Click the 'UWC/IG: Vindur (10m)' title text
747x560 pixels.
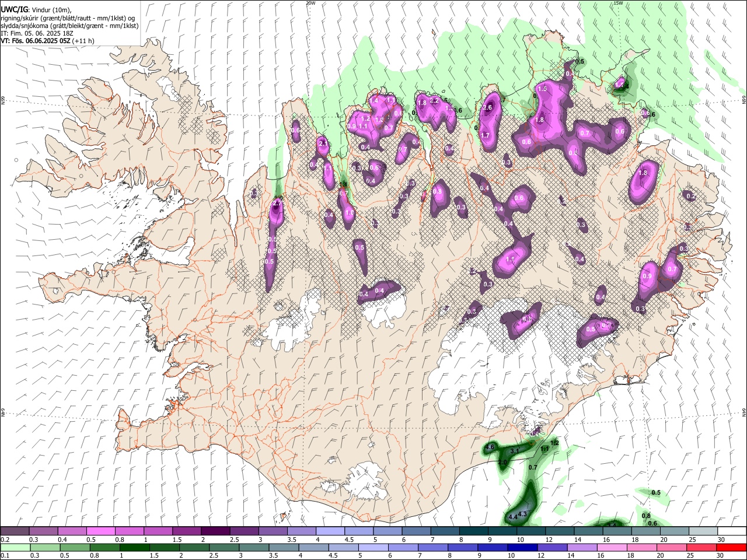point(36,9)
